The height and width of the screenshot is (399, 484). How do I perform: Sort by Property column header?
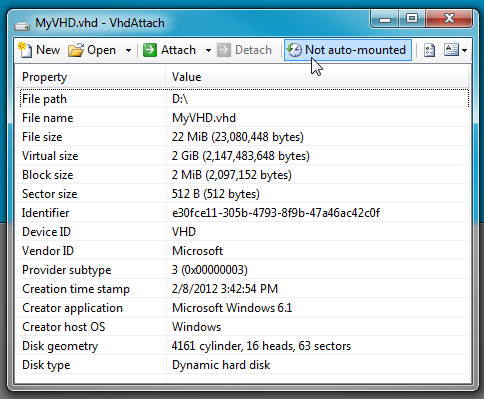tap(91, 77)
